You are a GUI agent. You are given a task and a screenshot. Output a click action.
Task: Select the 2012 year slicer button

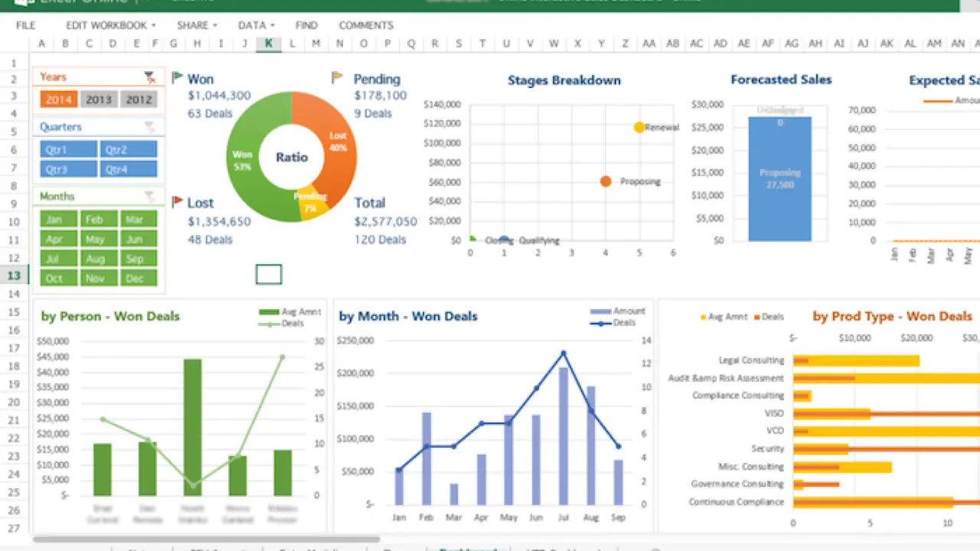click(139, 99)
